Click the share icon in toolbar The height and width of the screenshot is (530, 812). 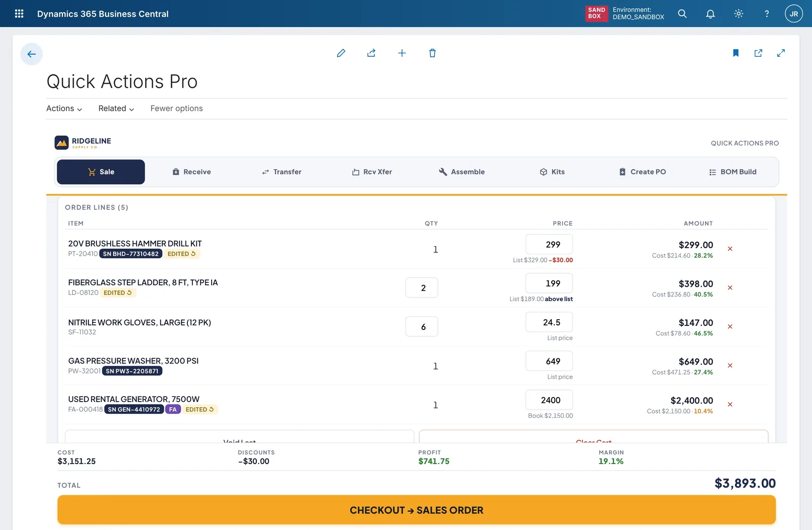(x=371, y=53)
